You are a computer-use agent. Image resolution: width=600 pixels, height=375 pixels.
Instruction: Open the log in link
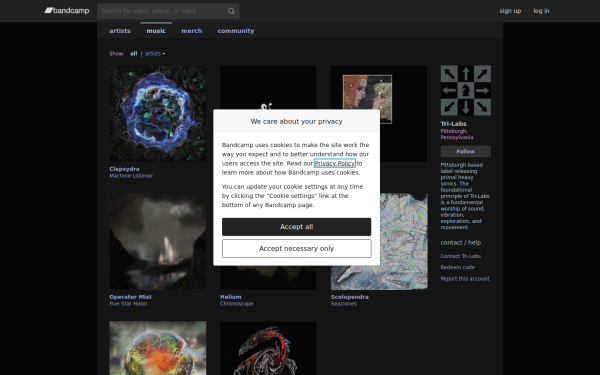(541, 11)
